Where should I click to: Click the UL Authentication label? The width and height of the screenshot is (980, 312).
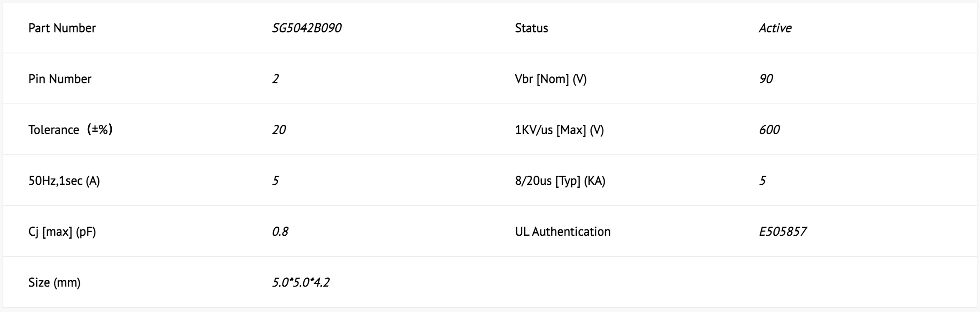[x=563, y=231]
